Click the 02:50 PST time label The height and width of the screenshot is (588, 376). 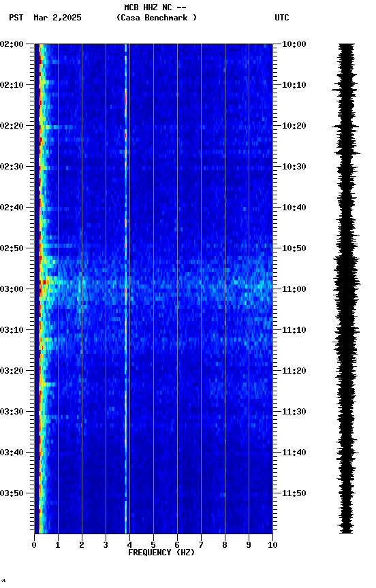point(12,248)
